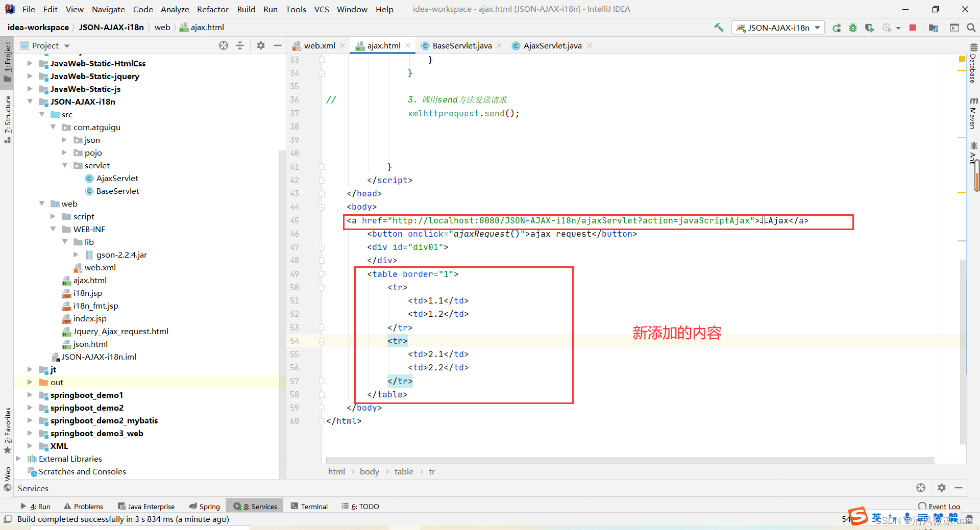
Task: Open the Maven tool window
Action: coord(973,113)
